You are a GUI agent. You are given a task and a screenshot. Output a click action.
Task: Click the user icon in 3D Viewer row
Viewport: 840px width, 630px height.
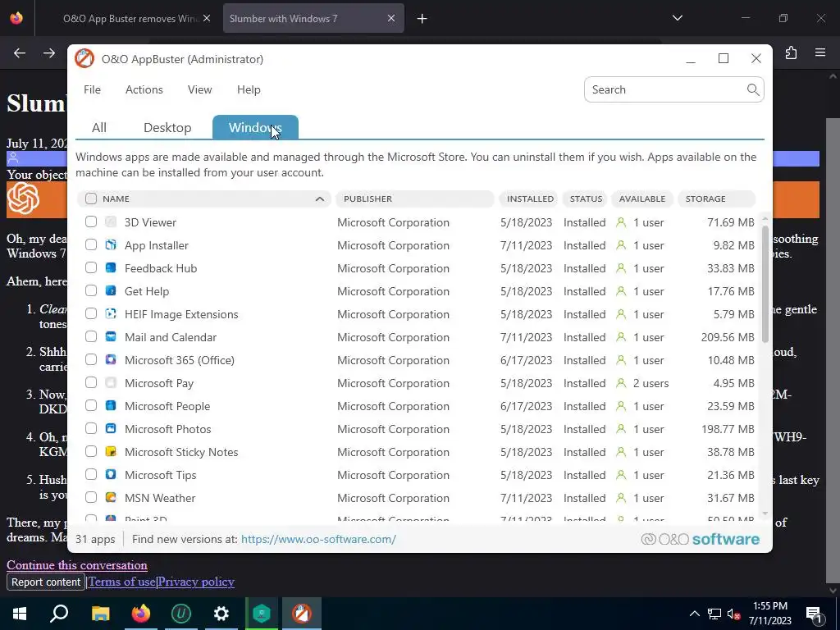coord(621,221)
